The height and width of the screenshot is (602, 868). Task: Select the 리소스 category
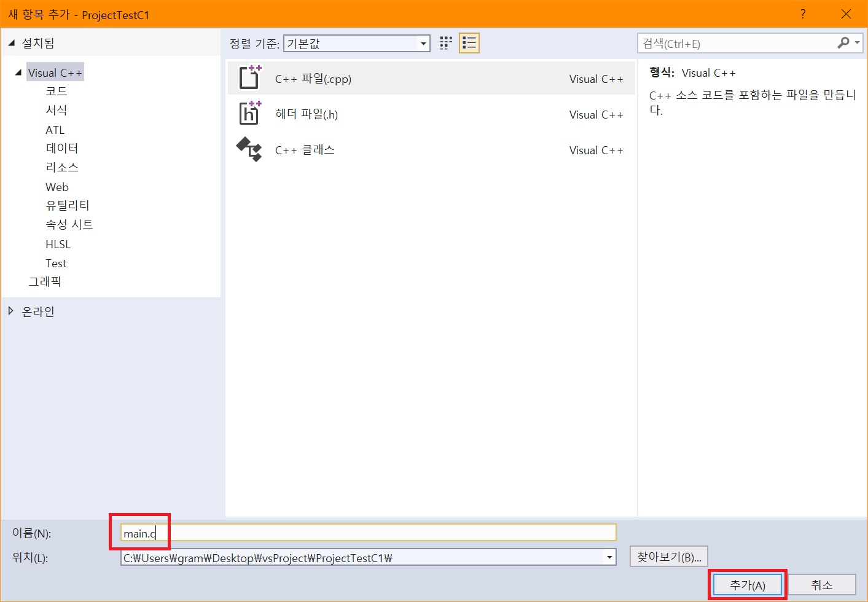tap(62, 167)
